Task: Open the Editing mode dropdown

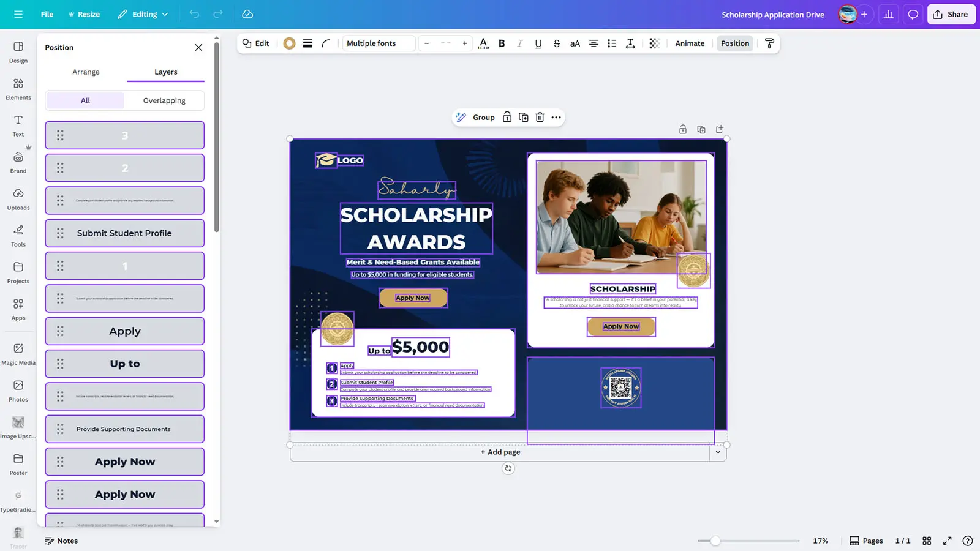Action: [143, 14]
